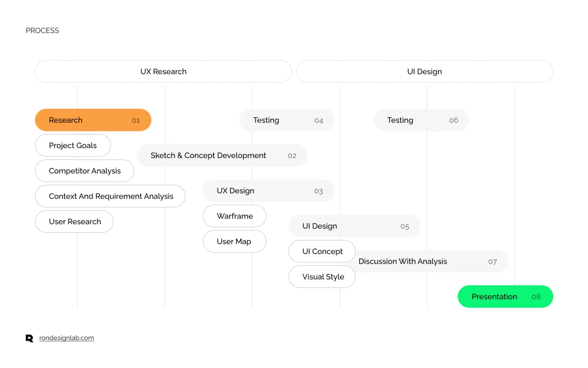The width and height of the screenshot is (588, 368).
Task: Click the rondesignlab.com link
Action: pyautogui.click(x=66, y=338)
